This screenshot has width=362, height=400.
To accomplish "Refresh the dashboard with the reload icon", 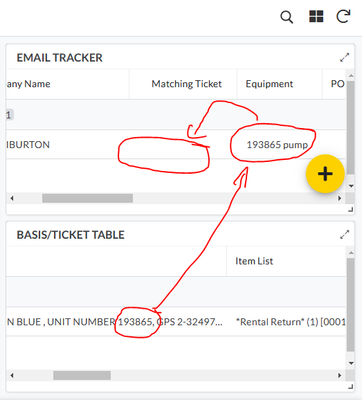I will click(343, 16).
